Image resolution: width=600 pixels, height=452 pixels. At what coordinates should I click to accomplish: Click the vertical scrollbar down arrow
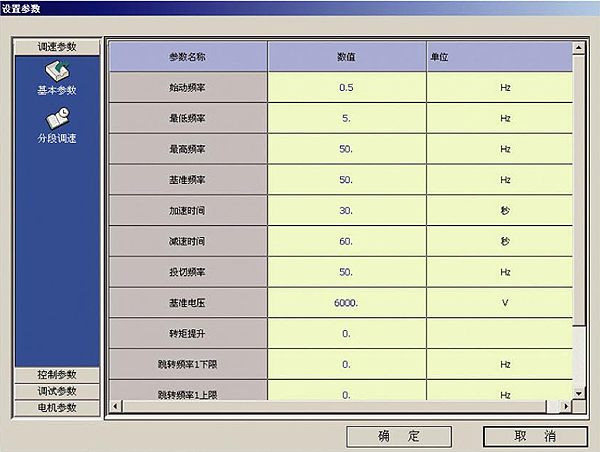[579, 393]
